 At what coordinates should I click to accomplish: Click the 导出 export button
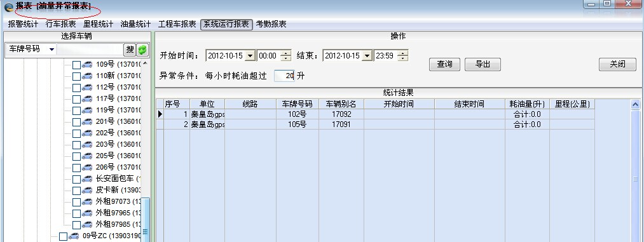click(483, 64)
